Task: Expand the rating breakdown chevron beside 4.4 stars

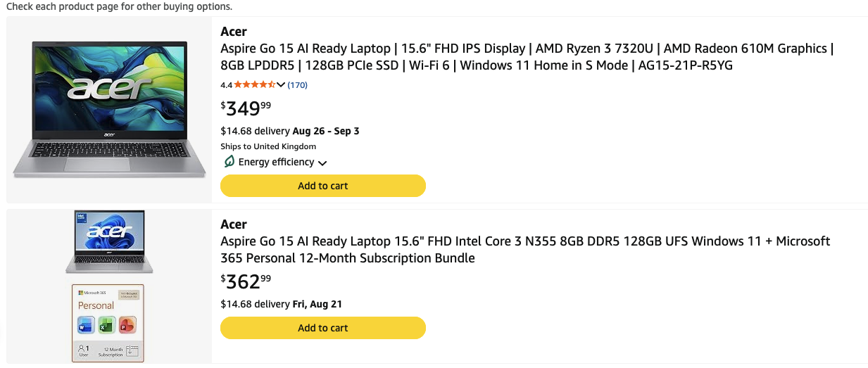Action: [x=281, y=85]
